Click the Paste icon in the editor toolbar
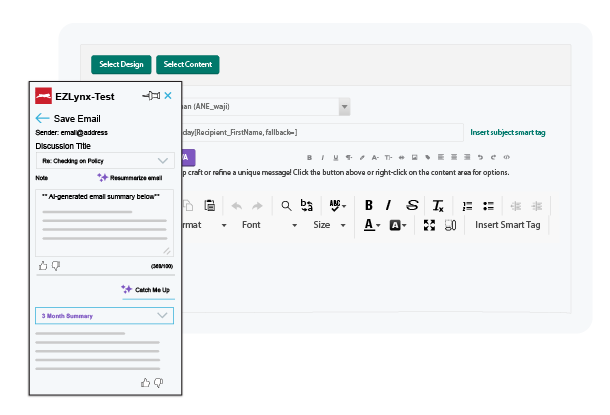Image resolution: width=610 pixels, height=415 pixels. pos(210,205)
